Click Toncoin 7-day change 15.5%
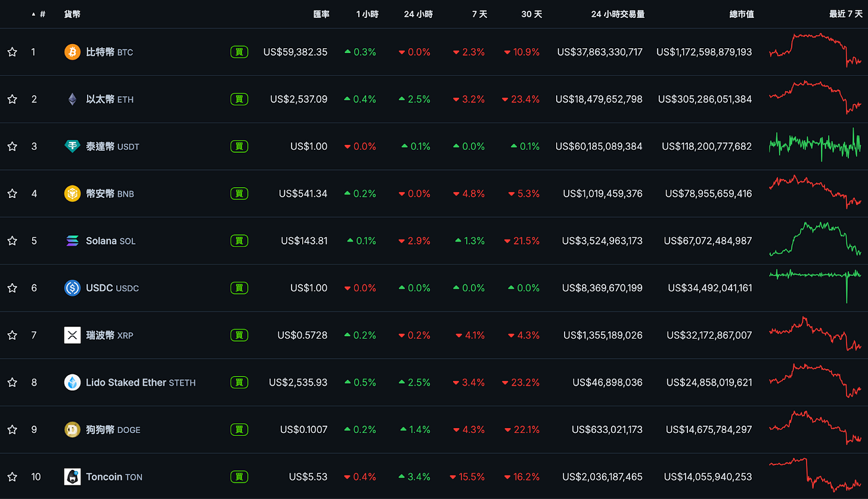The image size is (868, 499). [467, 477]
